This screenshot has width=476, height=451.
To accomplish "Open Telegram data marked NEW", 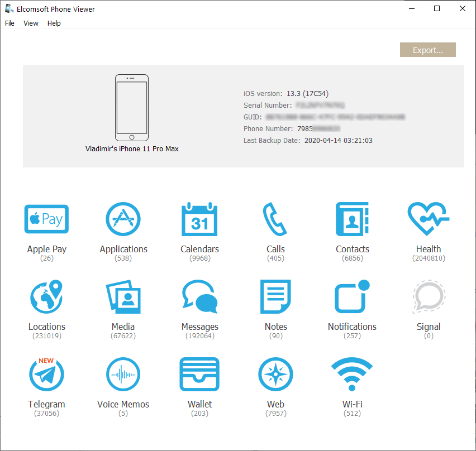I will coord(46,374).
